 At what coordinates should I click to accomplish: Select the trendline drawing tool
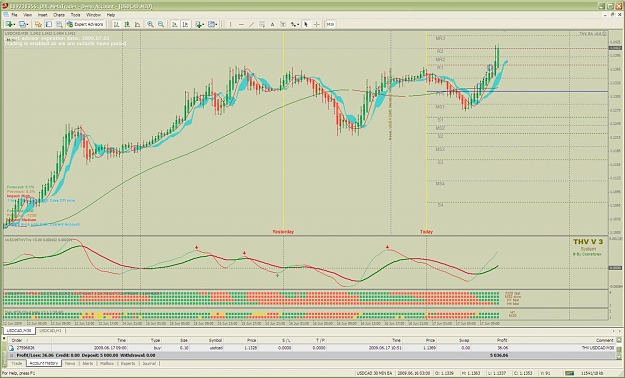(x=252, y=24)
